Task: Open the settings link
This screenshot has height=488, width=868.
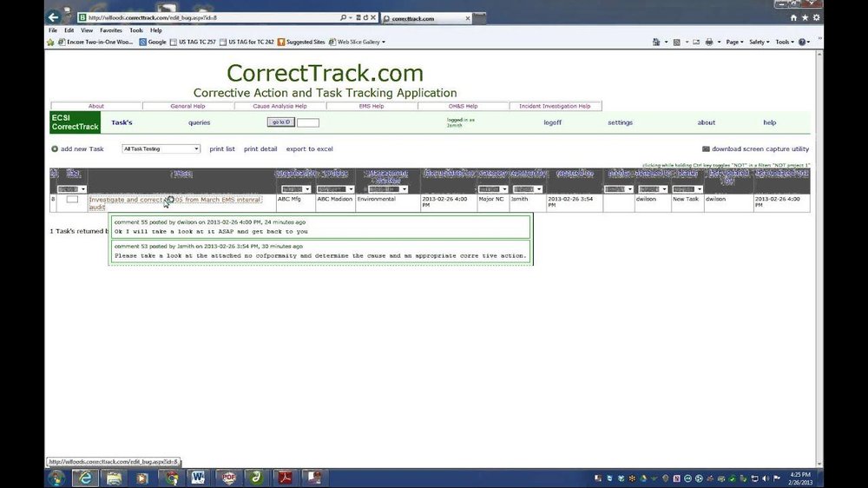Action: coord(620,122)
